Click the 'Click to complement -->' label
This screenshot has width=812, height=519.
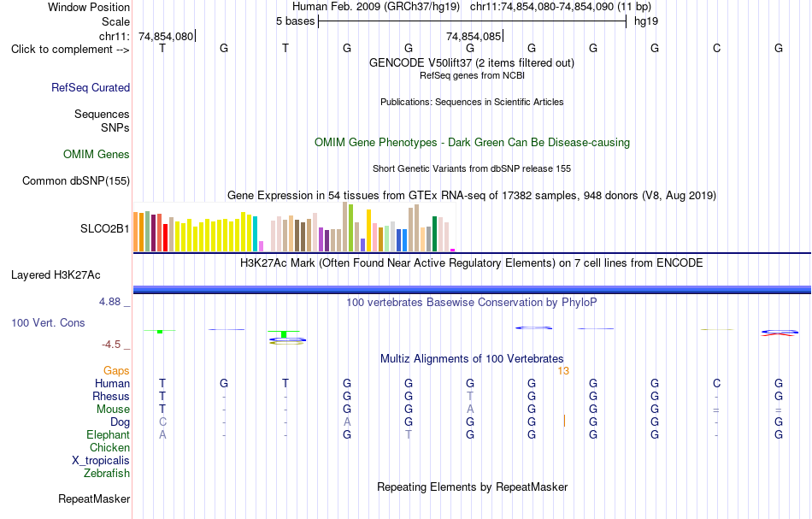(x=70, y=50)
